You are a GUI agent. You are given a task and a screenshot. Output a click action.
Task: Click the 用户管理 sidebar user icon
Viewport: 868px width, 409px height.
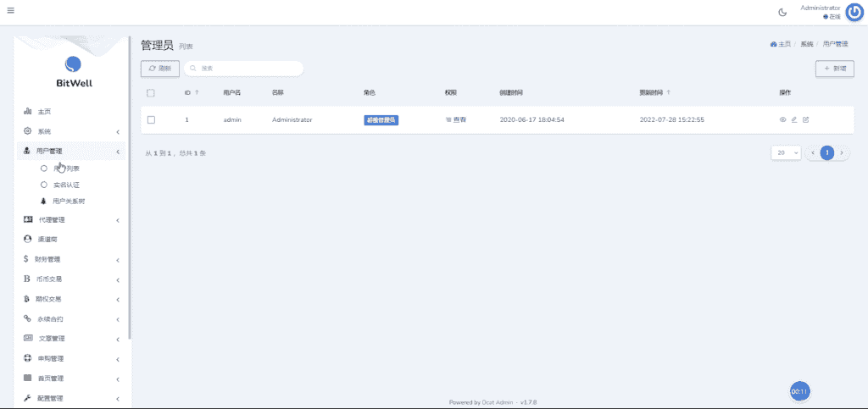[26, 151]
